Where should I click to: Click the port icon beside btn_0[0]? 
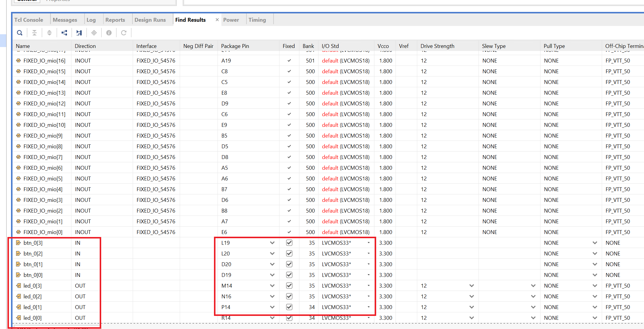[x=18, y=275]
